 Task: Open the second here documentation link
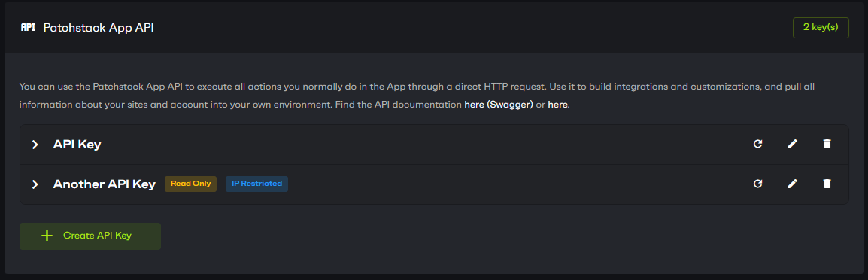coord(557,104)
